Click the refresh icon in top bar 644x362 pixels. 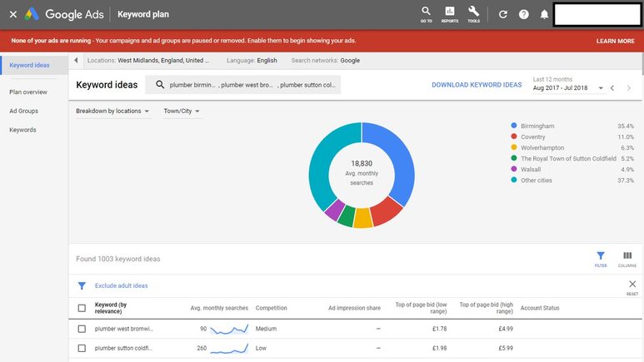coord(502,14)
